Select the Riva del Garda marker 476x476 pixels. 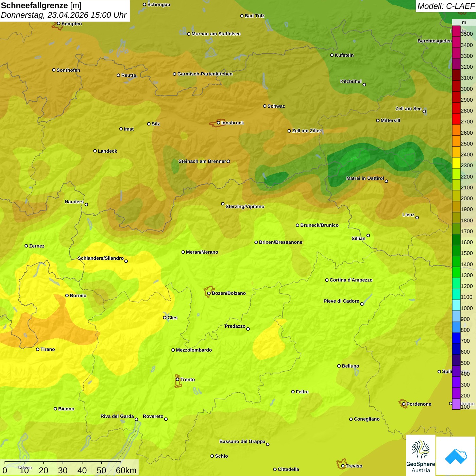136,419
